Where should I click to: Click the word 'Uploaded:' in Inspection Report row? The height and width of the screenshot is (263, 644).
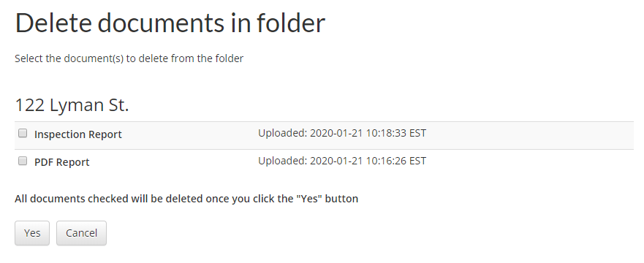[283, 134]
